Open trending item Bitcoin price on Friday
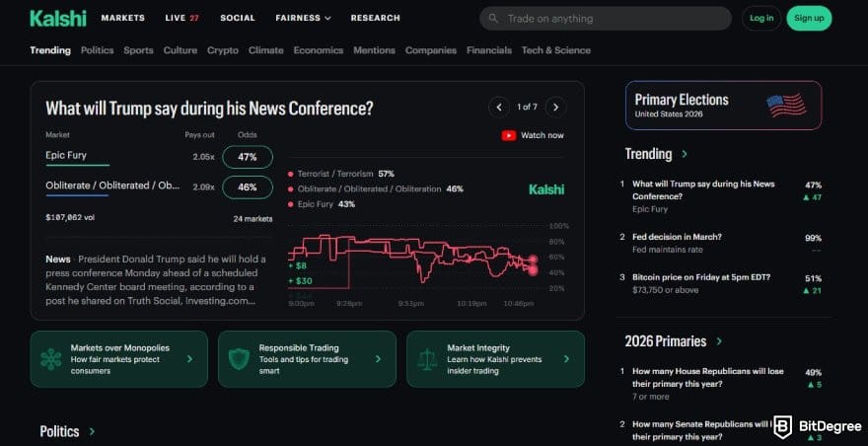The height and width of the screenshot is (446, 868). pos(720,283)
